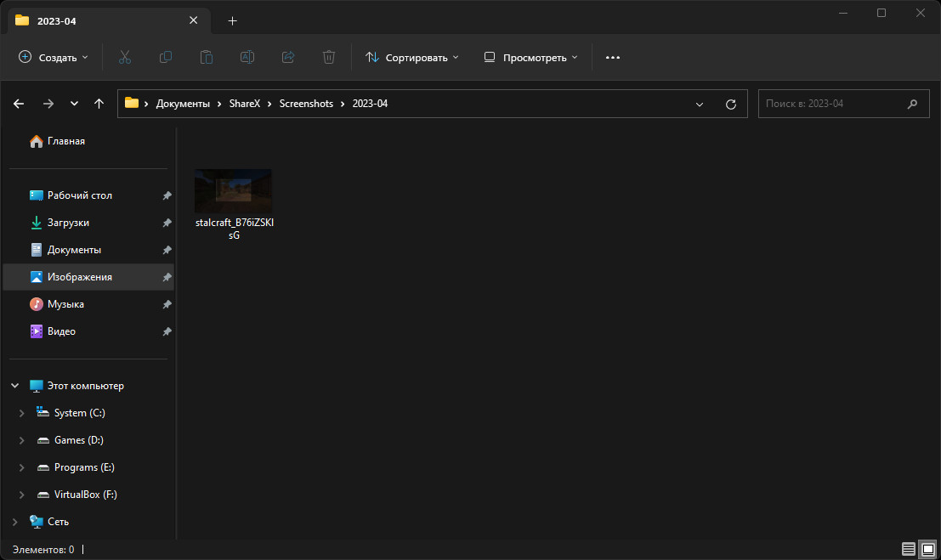
Task: Click the Share icon in toolbar
Action: (288, 57)
